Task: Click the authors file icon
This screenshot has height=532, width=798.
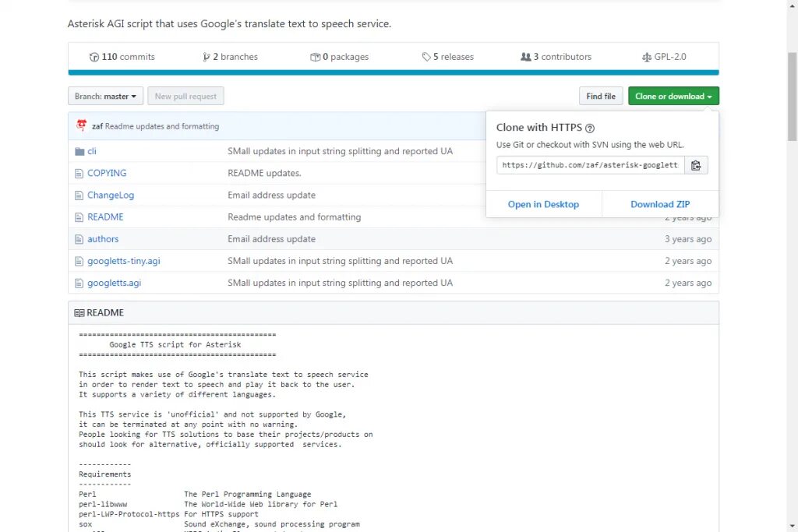Action: tap(79, 239)
